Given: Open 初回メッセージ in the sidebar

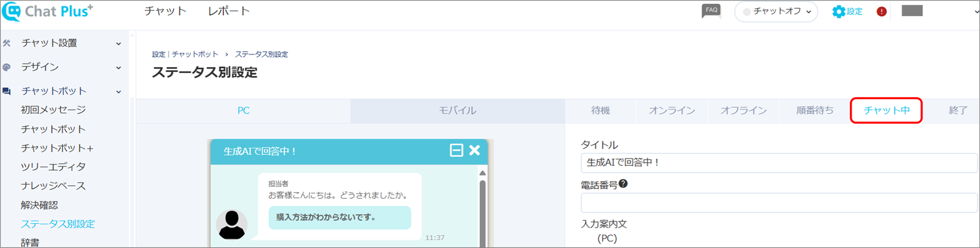Looking at the screenshot, I should coord(53,110).
